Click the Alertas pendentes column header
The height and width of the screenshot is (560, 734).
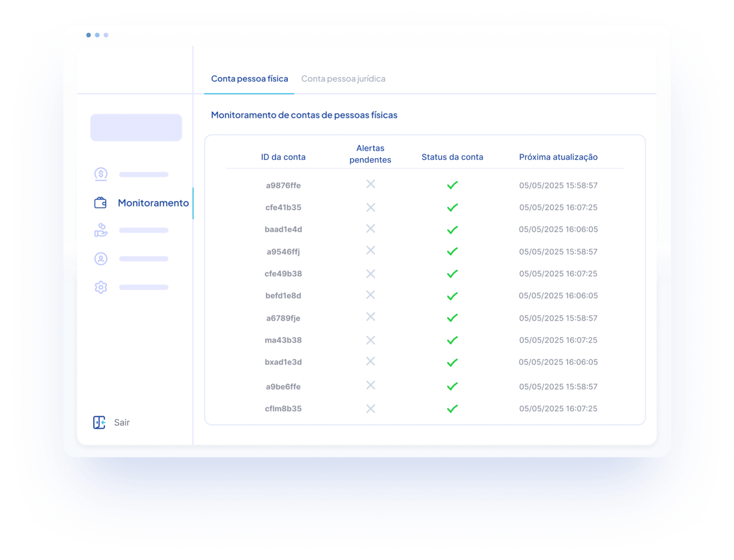coord(370,154)
